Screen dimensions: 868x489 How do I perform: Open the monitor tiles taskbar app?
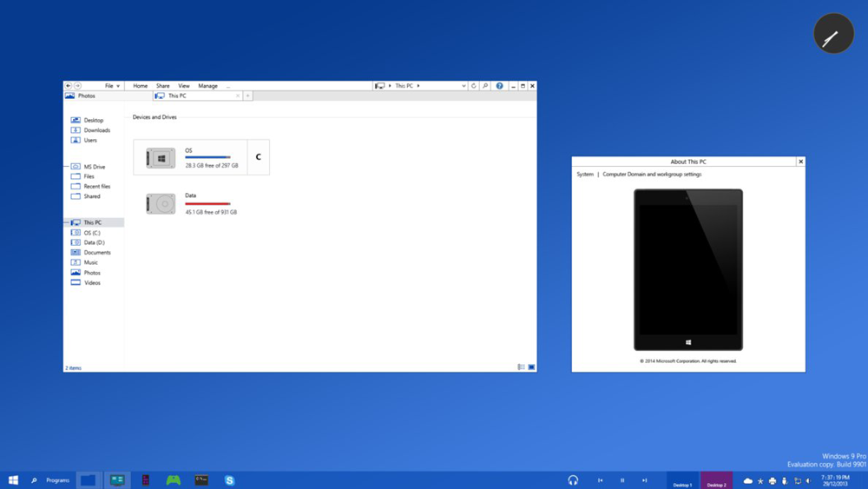click(117, 480)
